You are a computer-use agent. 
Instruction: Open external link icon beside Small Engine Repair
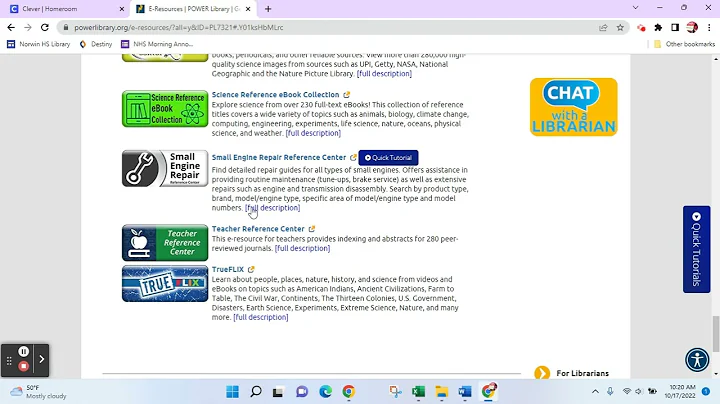point(353,157)
